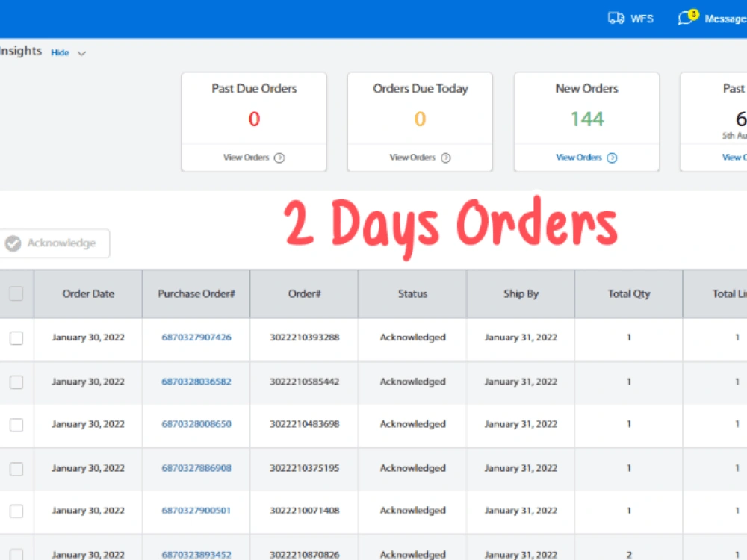Open purchase order 6870327907426
The height and width of the screenshot is (560, 747).
point(196,337)
